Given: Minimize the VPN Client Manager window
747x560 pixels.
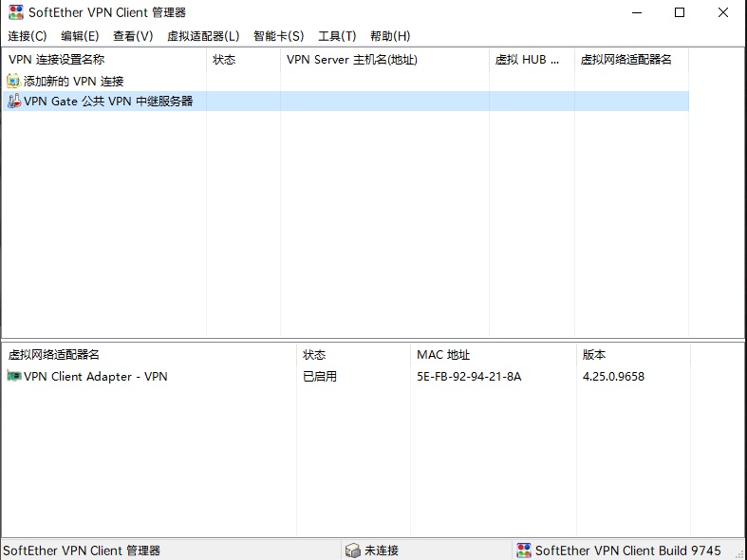Looking at the screenshot, I should tap(637, 12).
